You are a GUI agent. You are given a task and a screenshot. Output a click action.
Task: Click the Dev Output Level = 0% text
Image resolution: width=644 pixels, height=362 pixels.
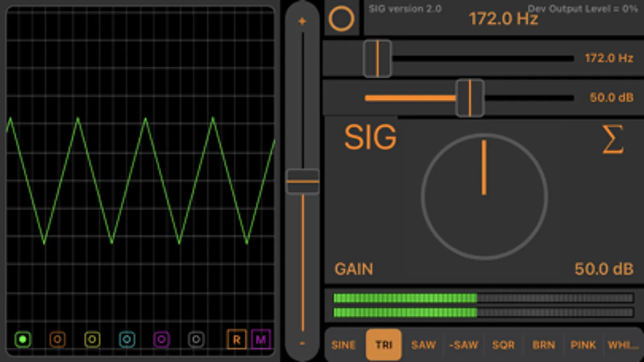pos(582,9)
